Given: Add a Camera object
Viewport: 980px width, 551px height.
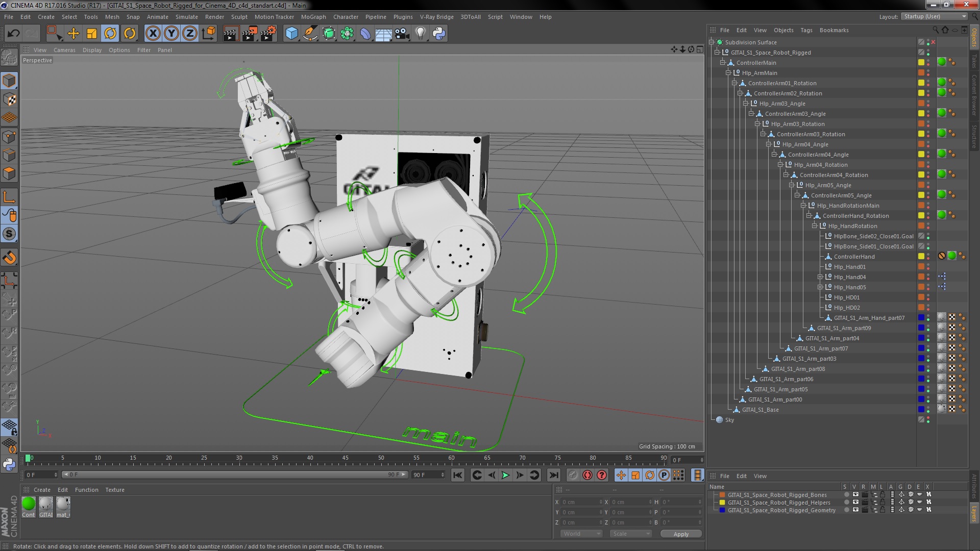Looking at the screenshot, I should 402,34.
